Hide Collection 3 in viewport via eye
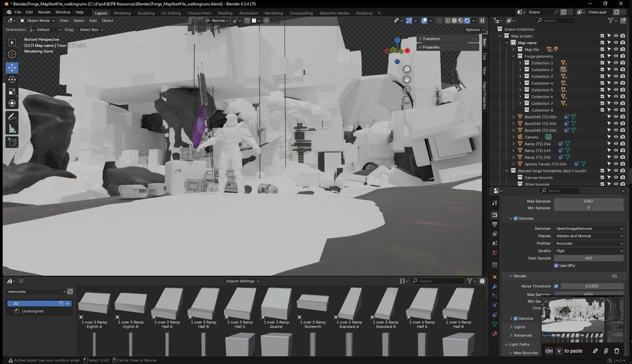Screen dimensions: 632x364 (616, 77)
